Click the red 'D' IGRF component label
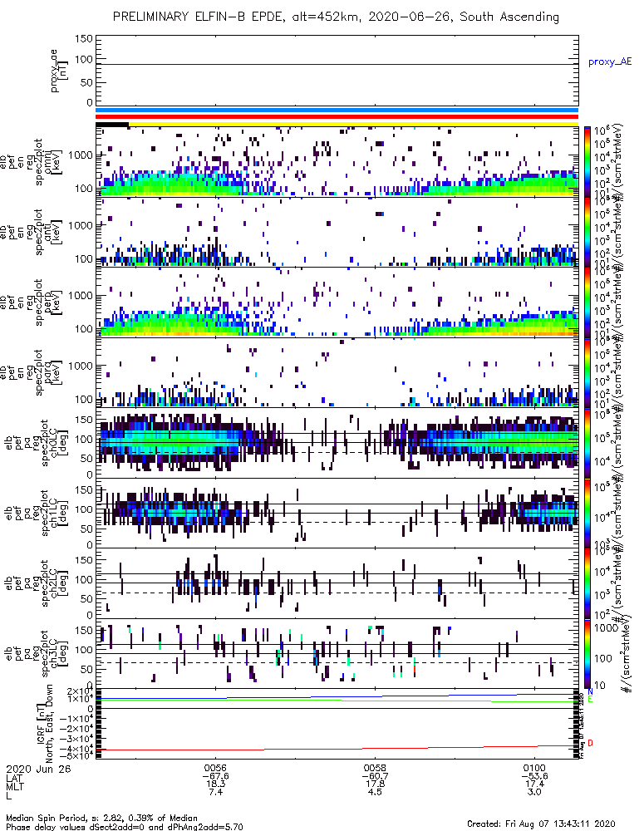This screenshot has width=644, height=831. pos(591,743)
